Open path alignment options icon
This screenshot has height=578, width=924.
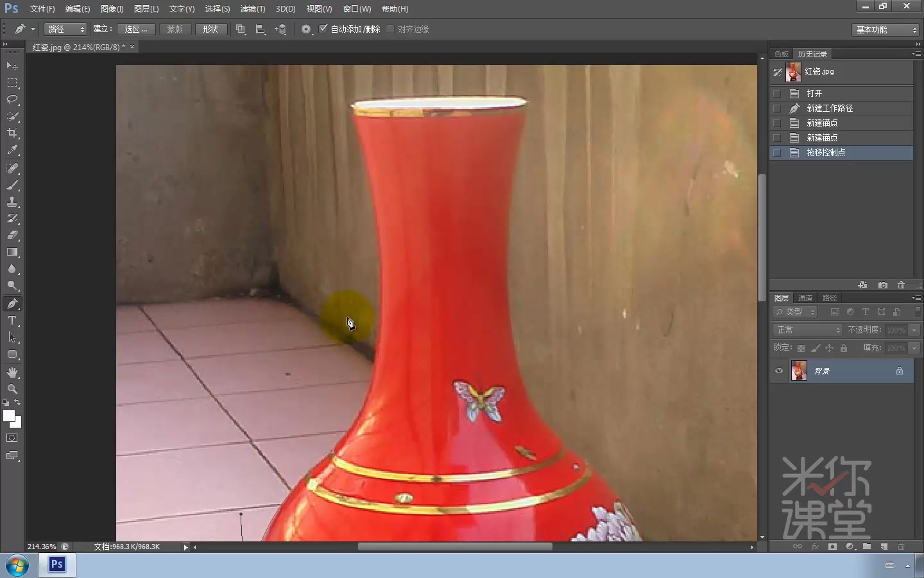[261, 29]
